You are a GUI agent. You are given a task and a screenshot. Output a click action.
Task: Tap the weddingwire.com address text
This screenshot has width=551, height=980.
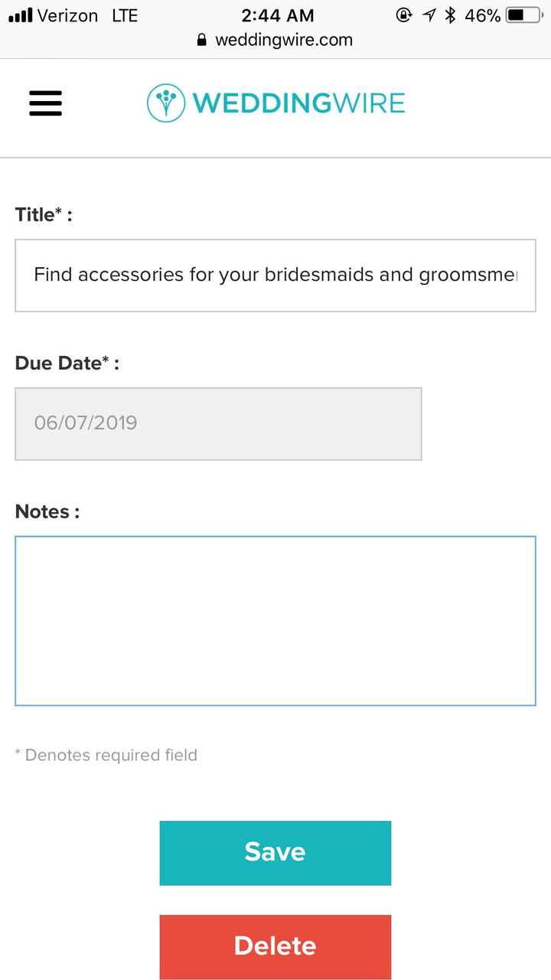pos(284,41)
